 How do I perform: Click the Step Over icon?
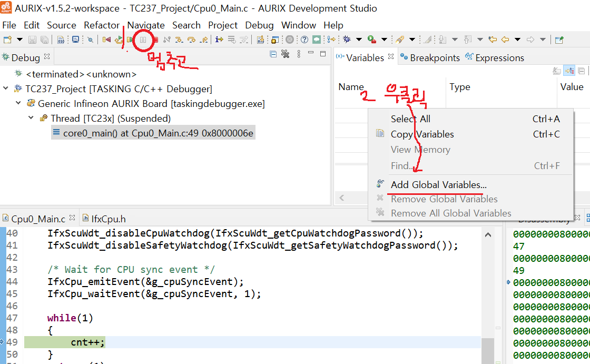pyautogui.click(x=192, y=40)
